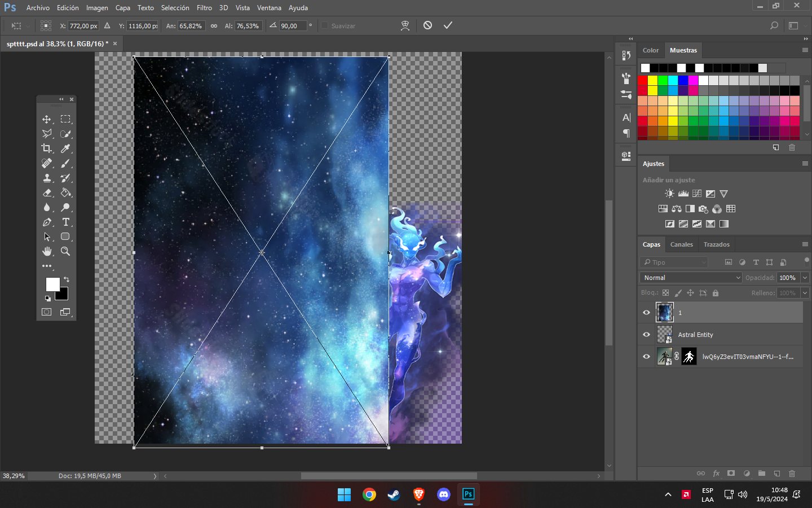Hide layer "1" with its eye icon
Screen dimensions: 812x508
click(647, 313)
